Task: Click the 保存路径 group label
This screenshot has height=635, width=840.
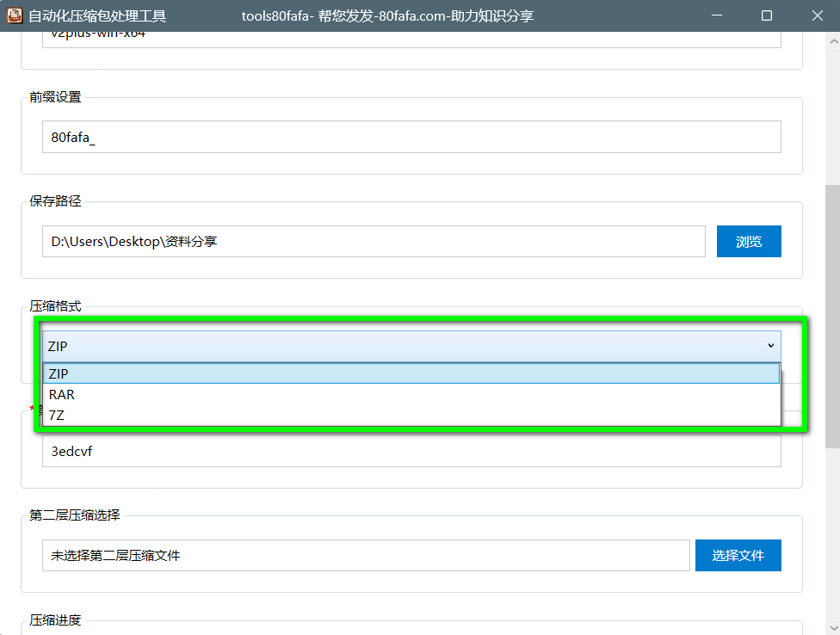Action: point(55,201)
